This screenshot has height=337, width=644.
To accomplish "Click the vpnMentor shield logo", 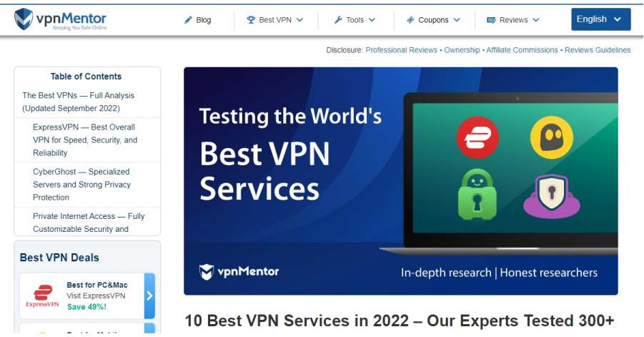I will [x=24, y=19].
